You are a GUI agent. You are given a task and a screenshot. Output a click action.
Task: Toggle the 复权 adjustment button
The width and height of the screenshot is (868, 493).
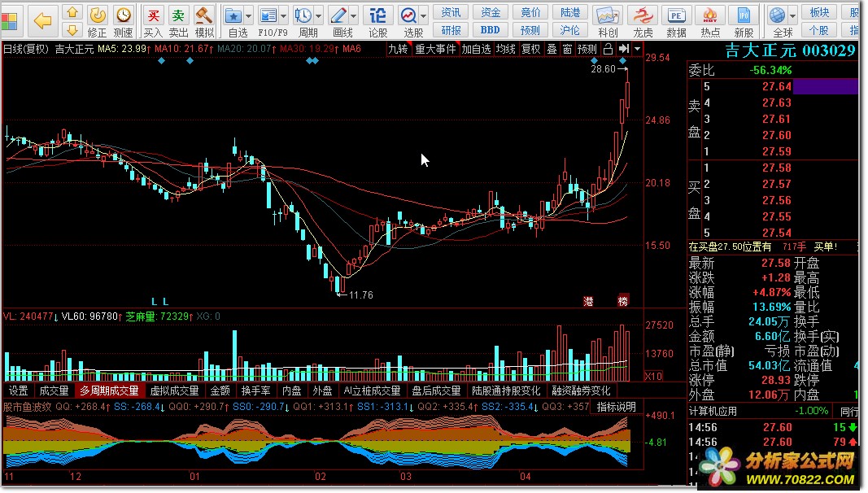tap(531, 50)
